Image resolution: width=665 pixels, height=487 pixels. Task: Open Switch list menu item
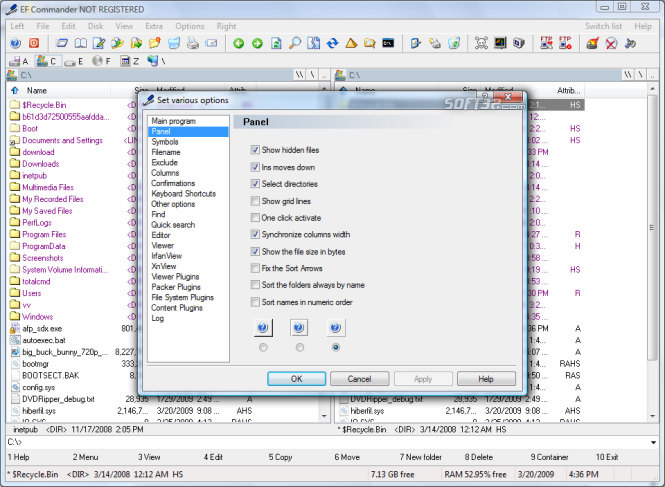(x=604, y=26)
